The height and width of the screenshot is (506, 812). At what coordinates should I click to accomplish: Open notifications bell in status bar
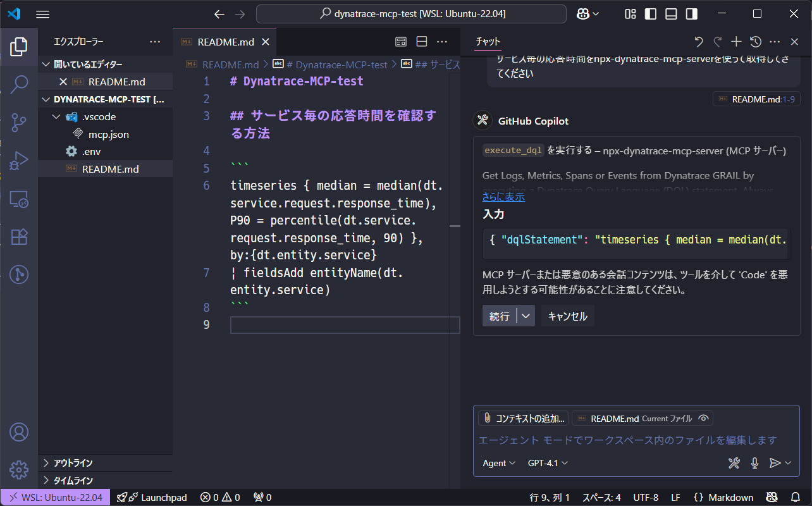[x=795, y=497]
